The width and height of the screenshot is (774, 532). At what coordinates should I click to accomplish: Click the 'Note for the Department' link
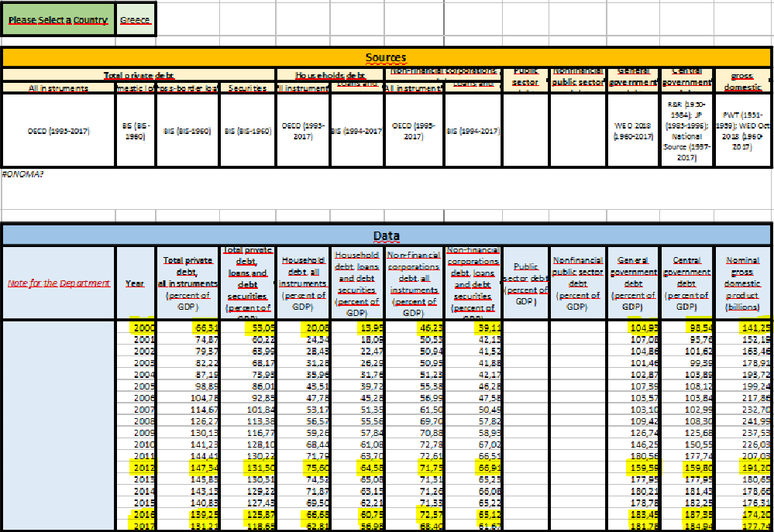(59, 283)
